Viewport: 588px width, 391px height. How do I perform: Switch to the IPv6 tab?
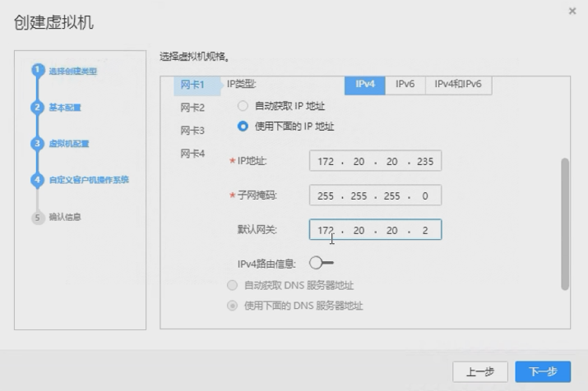click(405, 85)
